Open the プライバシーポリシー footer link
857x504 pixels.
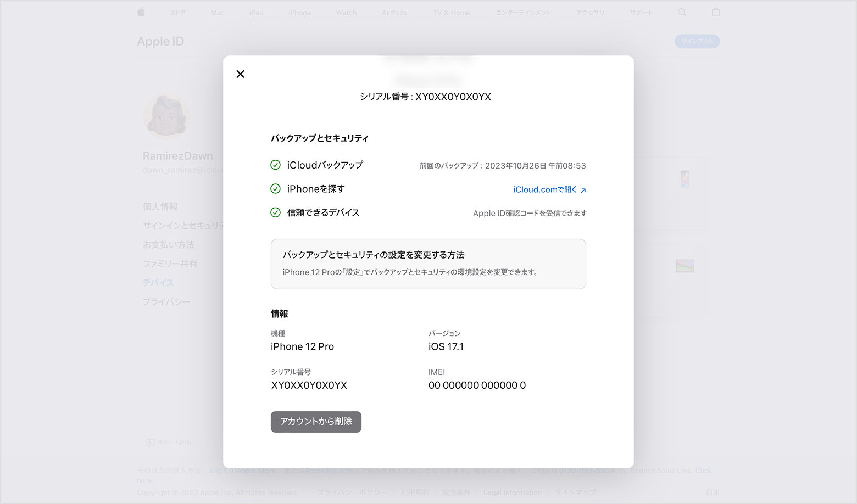[352, 492]
